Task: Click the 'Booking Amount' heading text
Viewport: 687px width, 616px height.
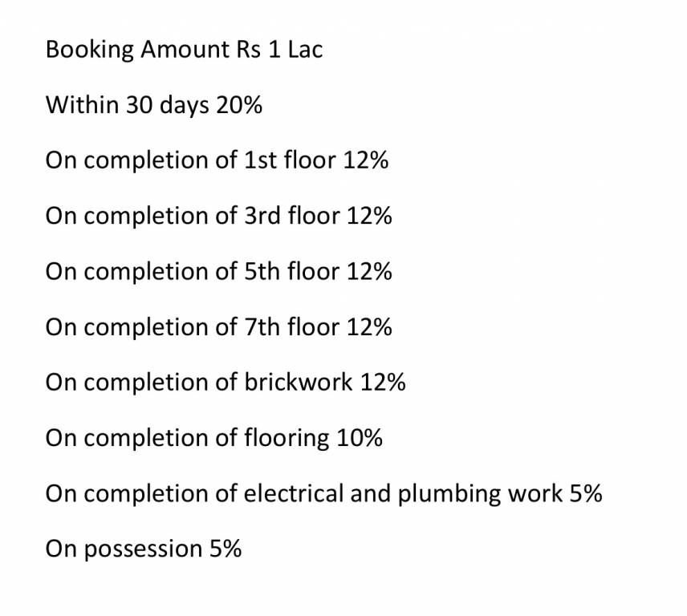Action: coord(136,50)
